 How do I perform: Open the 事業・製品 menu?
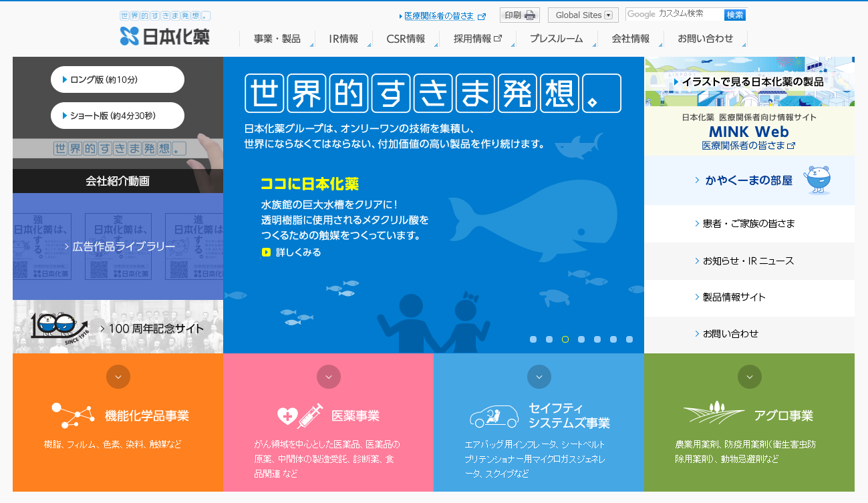coord(277,39)
